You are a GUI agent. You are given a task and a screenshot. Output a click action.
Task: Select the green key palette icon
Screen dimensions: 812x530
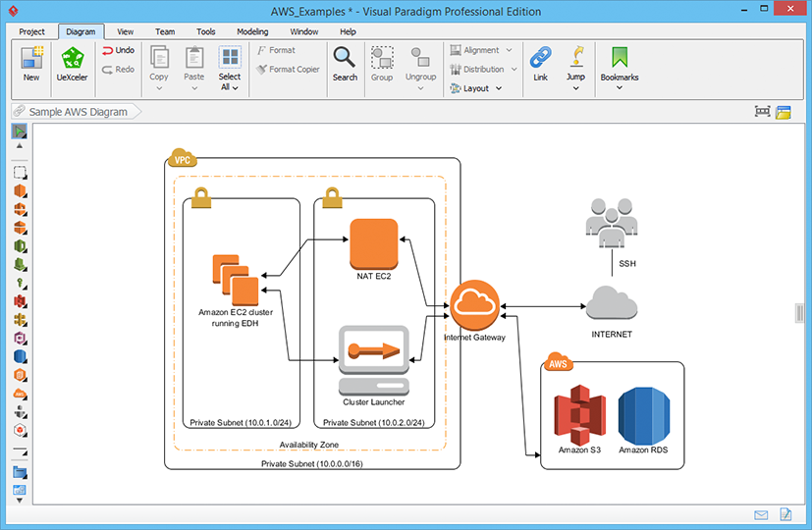20,283
